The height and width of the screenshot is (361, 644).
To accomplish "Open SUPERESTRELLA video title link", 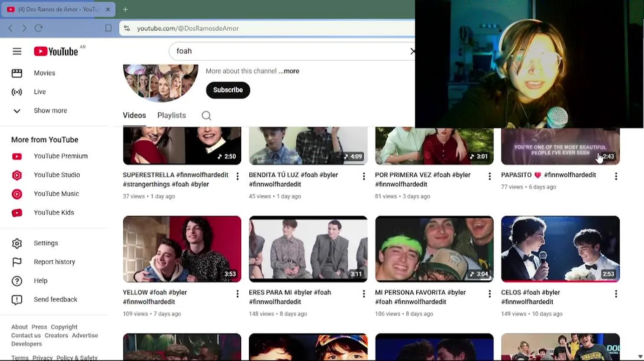I will (x=176, y=179).
